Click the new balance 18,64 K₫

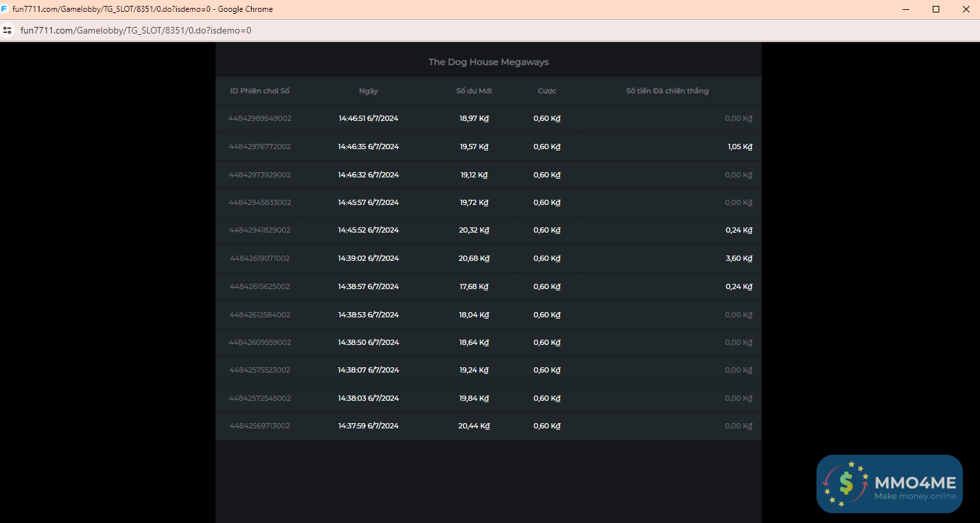click(474, 342)
